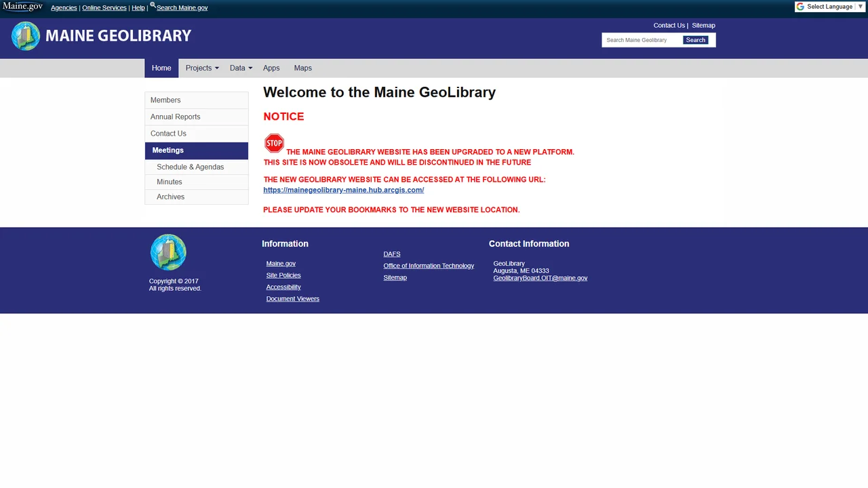Click the Search button in the header
The height and width of the screenshot is (488, 868).
click(695, 40)
